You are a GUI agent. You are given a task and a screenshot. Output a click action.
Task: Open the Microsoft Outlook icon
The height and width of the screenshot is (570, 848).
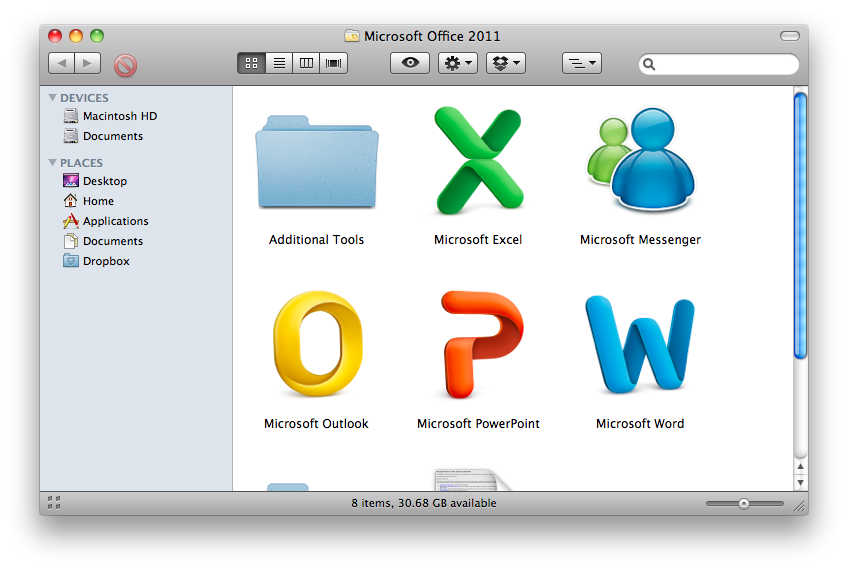(x=316, y=345)
